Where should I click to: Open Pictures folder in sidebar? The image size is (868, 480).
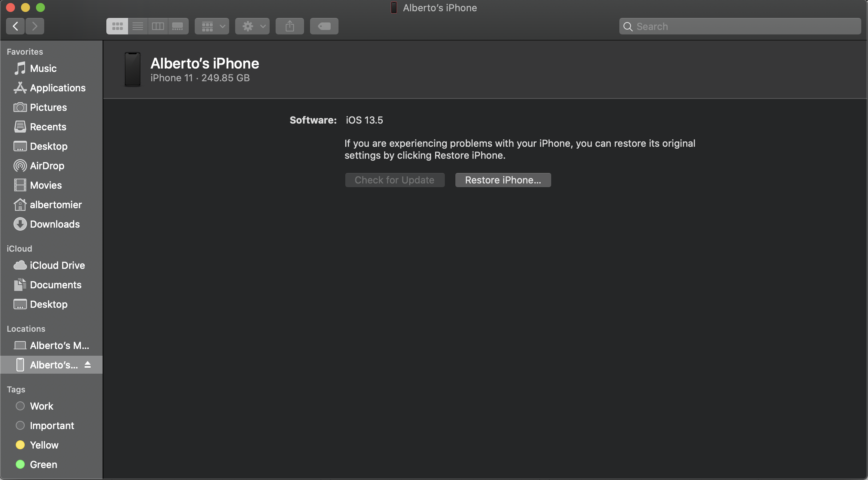tap(51, 107)
